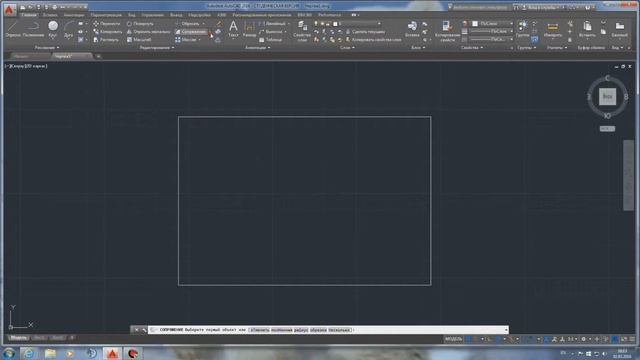The height and width of the screenshot is (360, 640).
Task: Click the Выноска leader tool
Action: pos(271,31)
